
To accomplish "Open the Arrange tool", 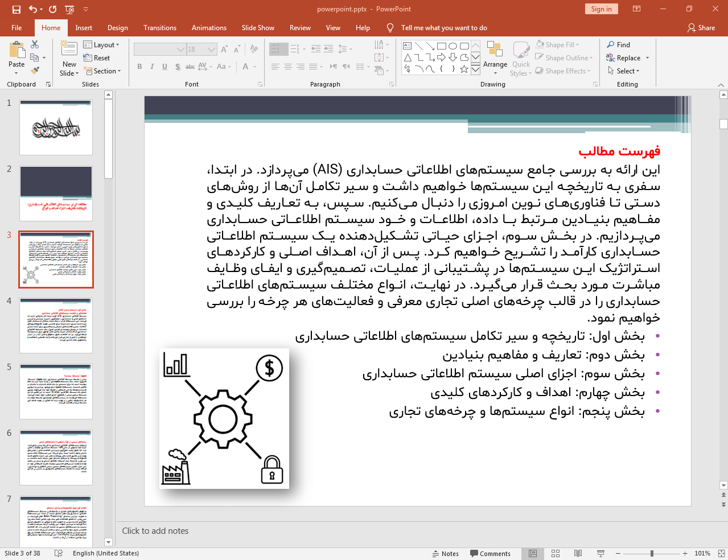I will (495, 57).
